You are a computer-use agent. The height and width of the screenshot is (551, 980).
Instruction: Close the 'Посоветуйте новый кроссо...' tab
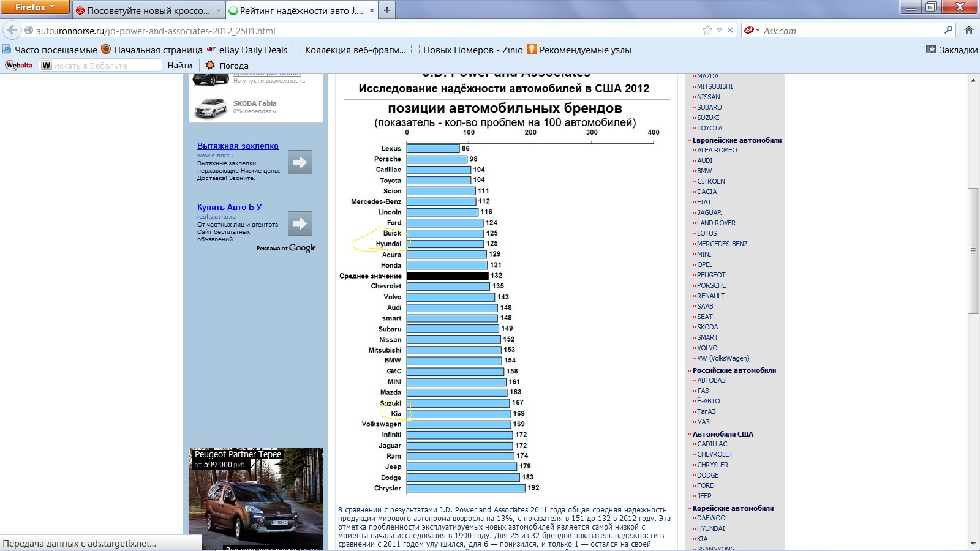[218, 10]
